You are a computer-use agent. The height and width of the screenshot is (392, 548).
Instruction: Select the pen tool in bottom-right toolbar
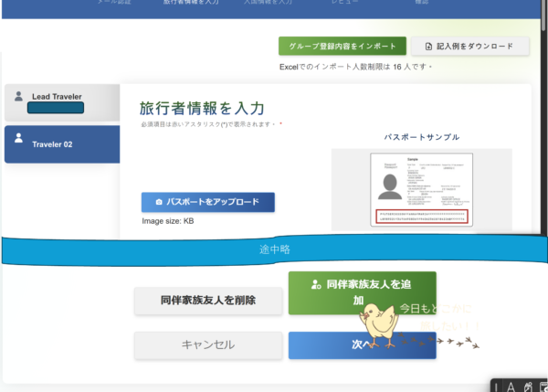(x=527, y=387)
